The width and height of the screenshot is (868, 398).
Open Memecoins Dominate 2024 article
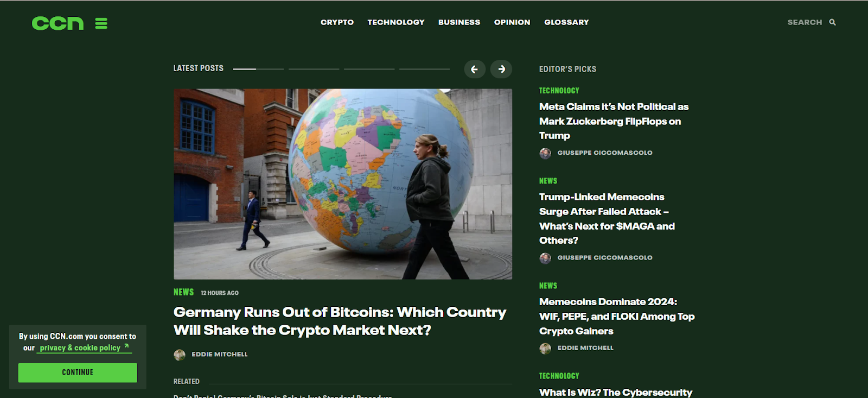tap(617, 316)
